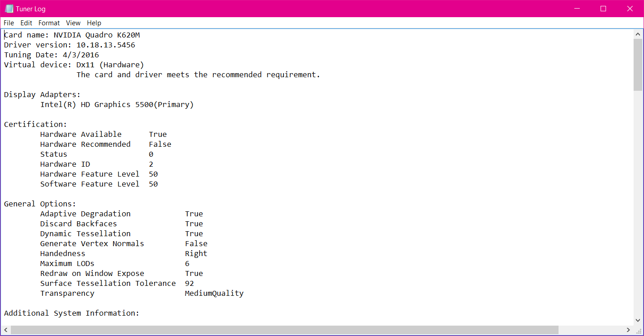Click the Notepad icon in the title bar
The width and height of the screenshot is (644, 336).
[9, 9]
